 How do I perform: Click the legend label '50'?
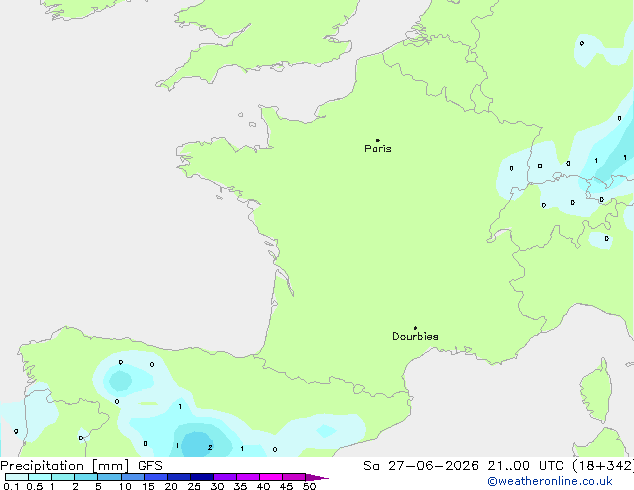coord(309,486)
